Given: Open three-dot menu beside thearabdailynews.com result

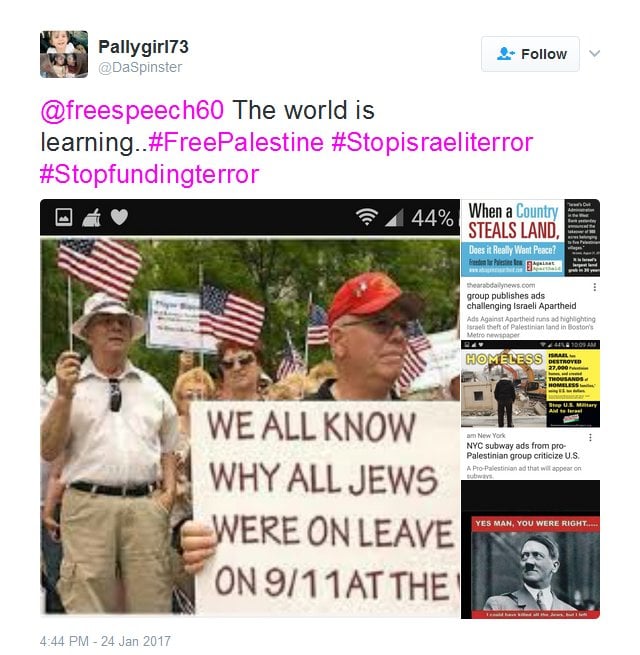Looking at the screenshot, I should [x=594, y=287].
